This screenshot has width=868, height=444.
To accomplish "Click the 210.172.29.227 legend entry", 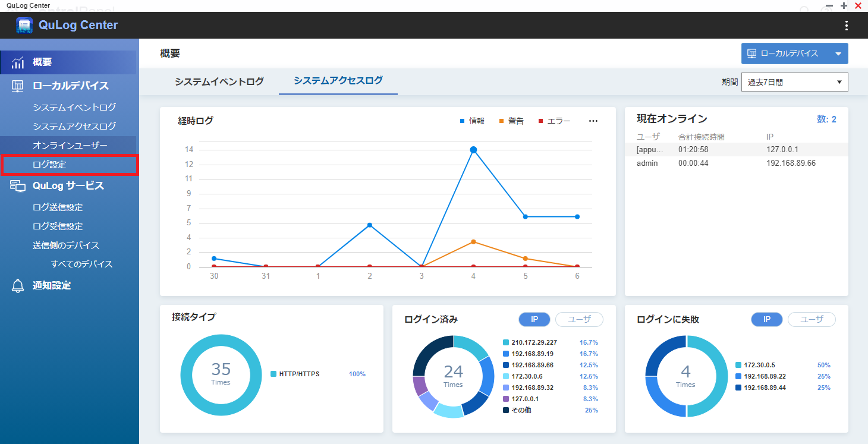I will 530,343.
